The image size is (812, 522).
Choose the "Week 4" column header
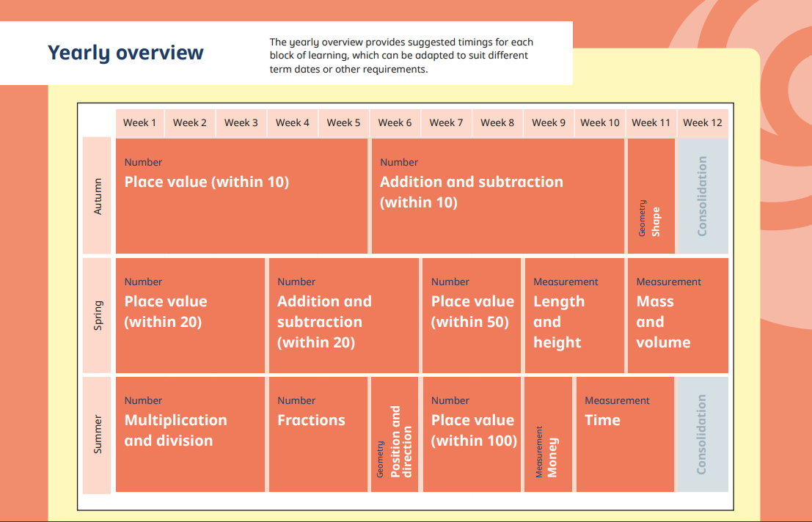(293, 122)
